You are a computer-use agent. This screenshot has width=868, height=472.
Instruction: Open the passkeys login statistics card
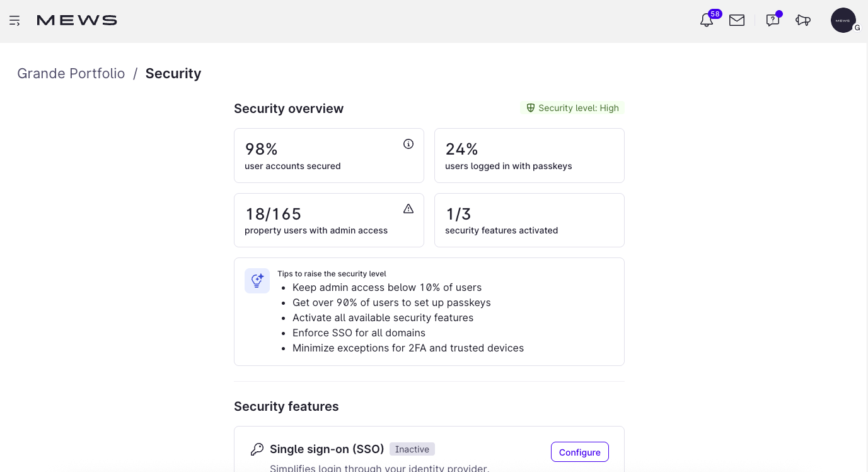tap(529, 155)
